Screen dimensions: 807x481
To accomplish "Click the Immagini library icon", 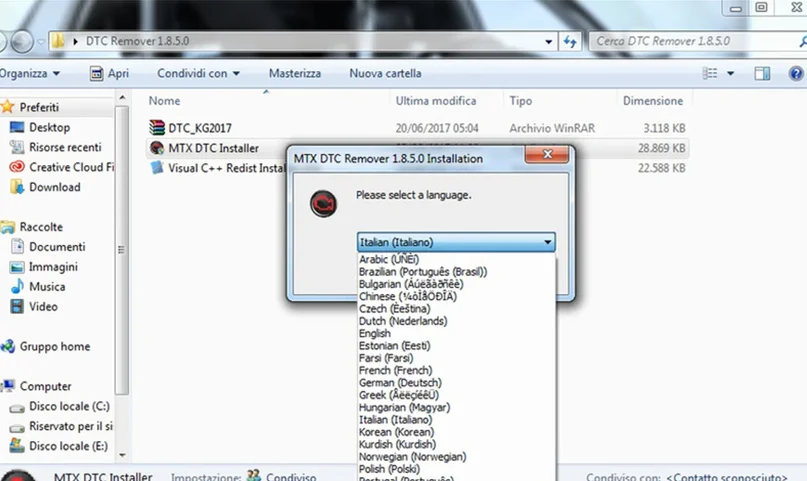I will [x=17, y=267].
